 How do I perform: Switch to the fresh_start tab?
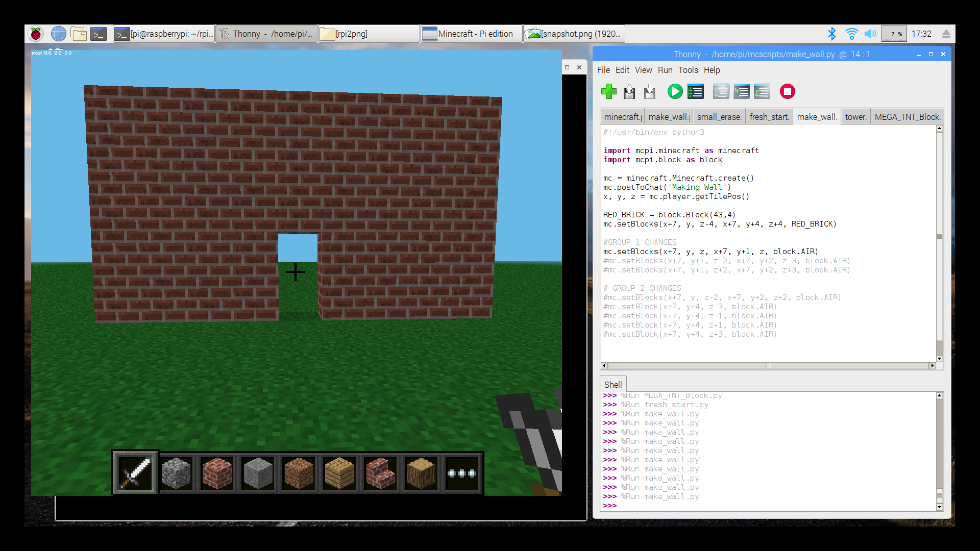coord(769,116)
